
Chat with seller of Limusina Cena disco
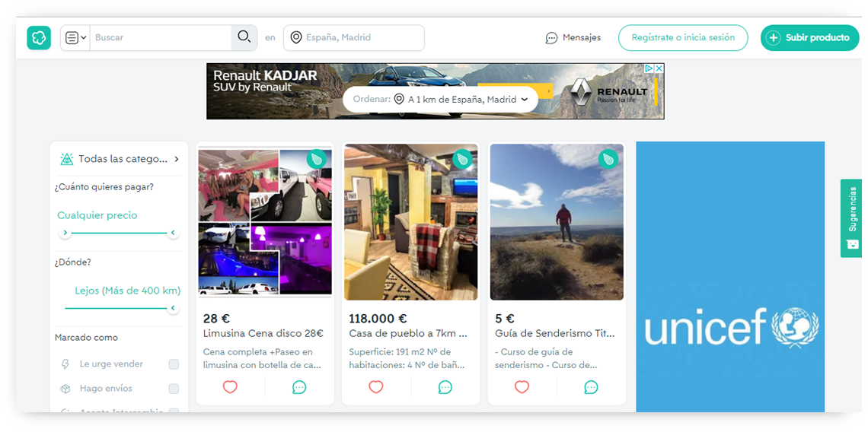coord(299,387)
